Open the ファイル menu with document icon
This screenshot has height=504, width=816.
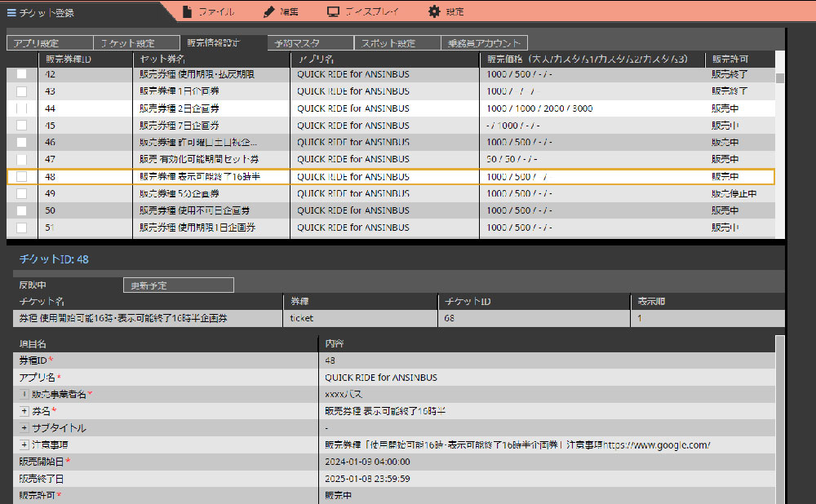tap(209, 11)
